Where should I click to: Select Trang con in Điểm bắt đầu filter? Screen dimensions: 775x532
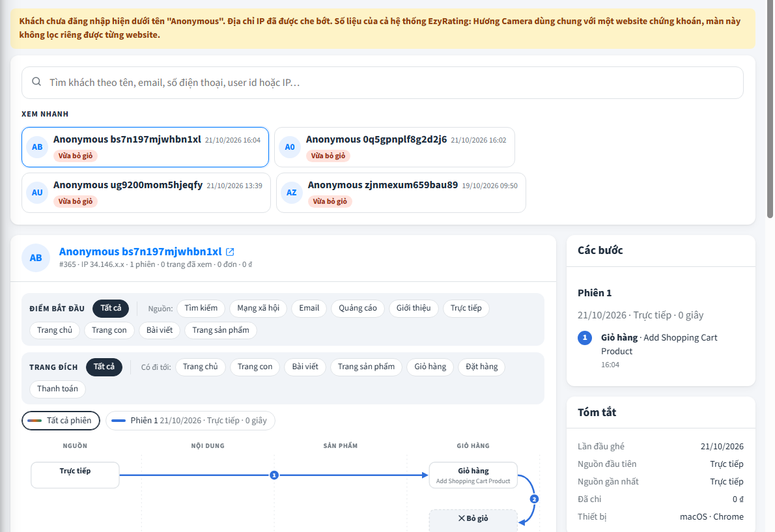point(109,330)
